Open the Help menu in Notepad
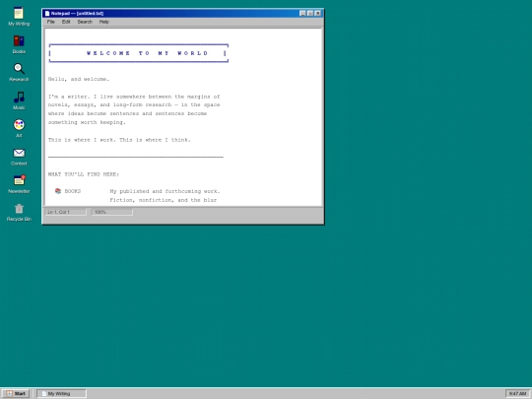Screen dimensions: 532x399 (103, 22)
